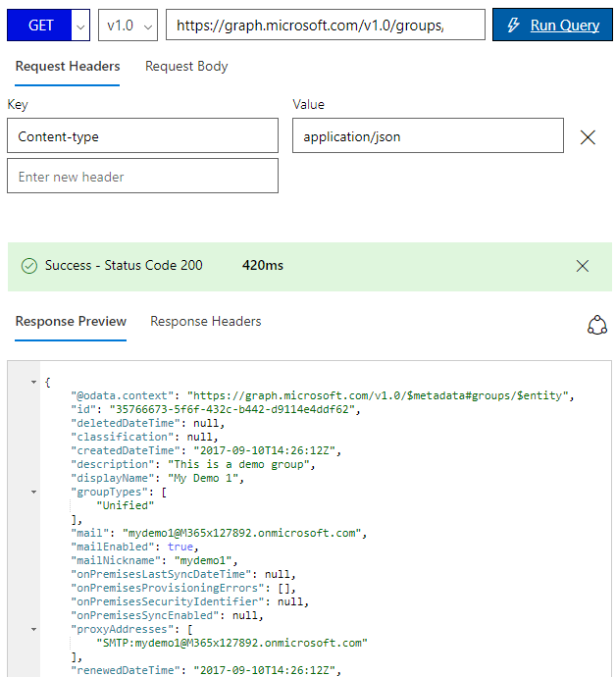The width and height of the screenshot is (616, 677).
Task: Click the Content-type header key field
Action: coord(142,136)
